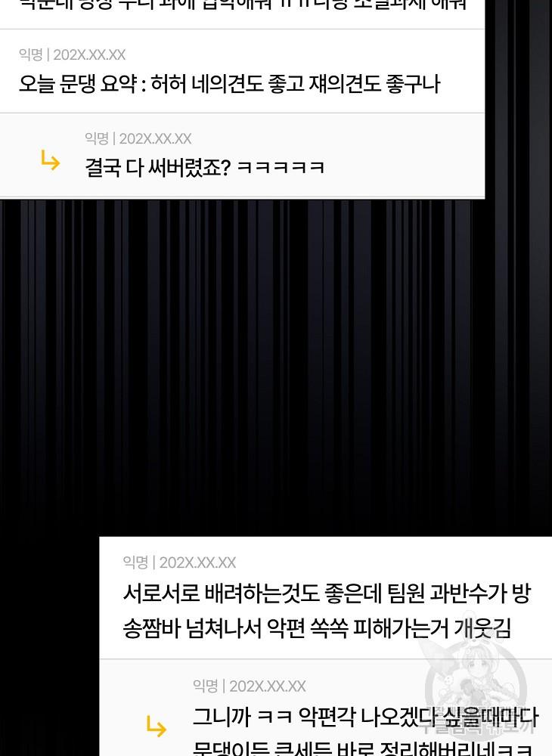Viewport: 552px width, 756px height.
Task: Click the 202X.XX.XX date above "그니까 ㅋㅋ 악편각"
Action: [268, 686]
